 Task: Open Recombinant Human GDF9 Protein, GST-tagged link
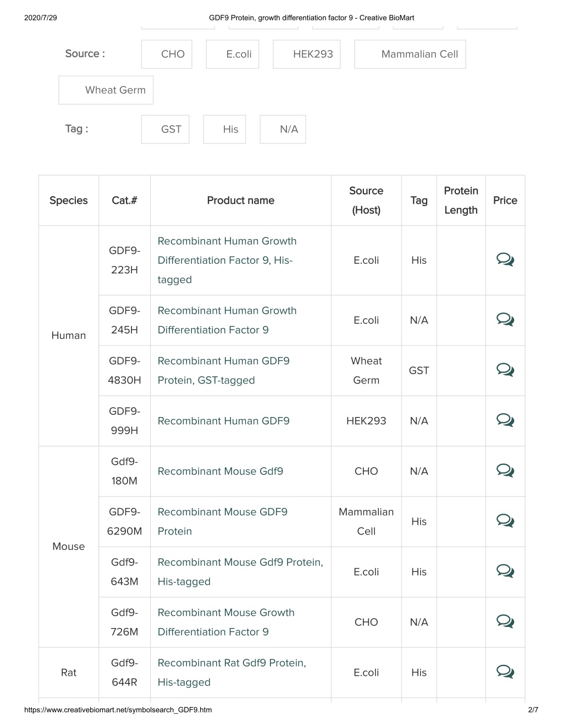(x=223, y=370)
